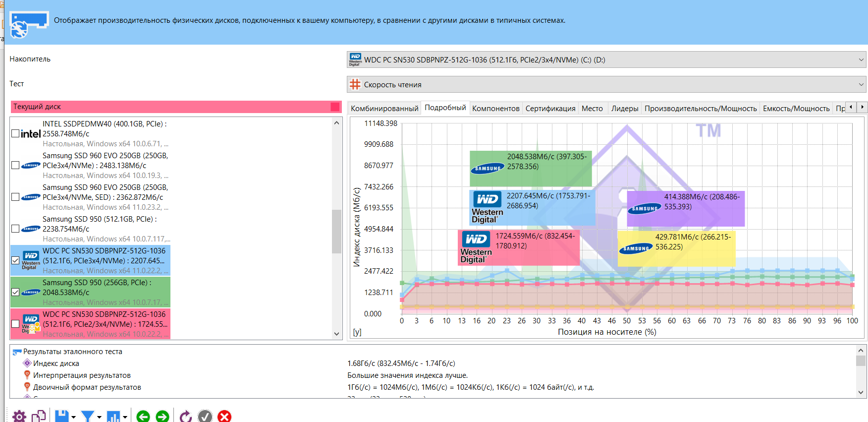
Task: Click the purple refresh arrow icon
Action: click(x=186, y=416)
